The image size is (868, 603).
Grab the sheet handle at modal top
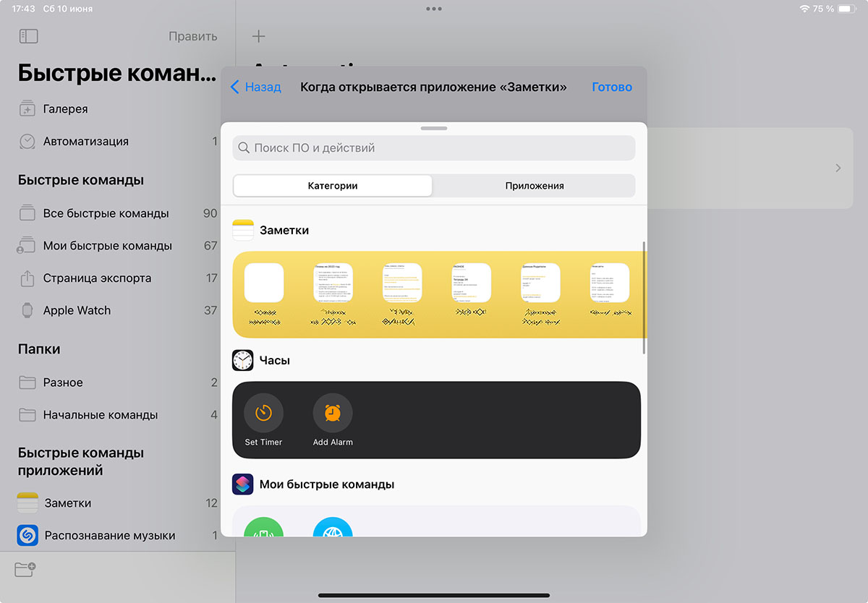click(434, 128)
